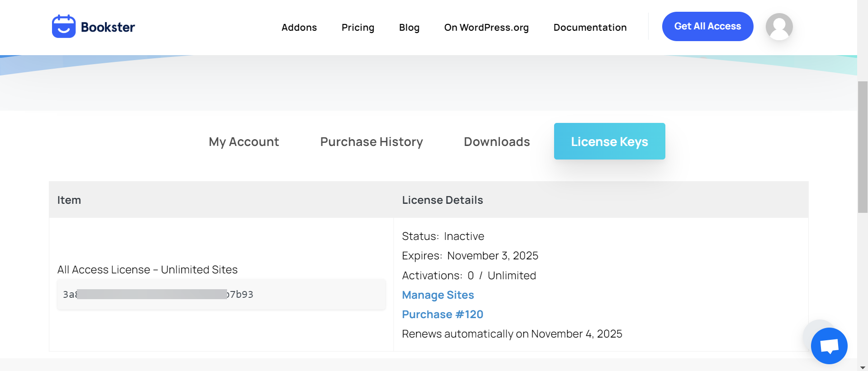
Task: Open the Downloads tab
Action: coord(497,142)
